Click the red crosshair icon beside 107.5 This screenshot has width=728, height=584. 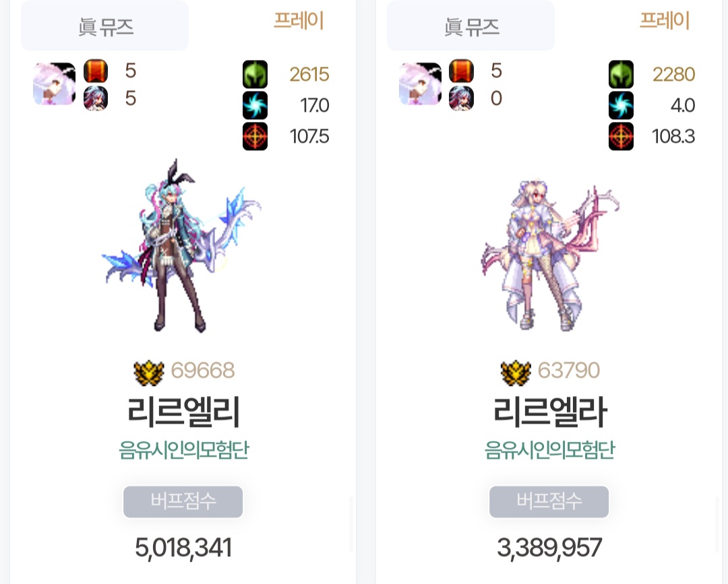click(255, 136)
